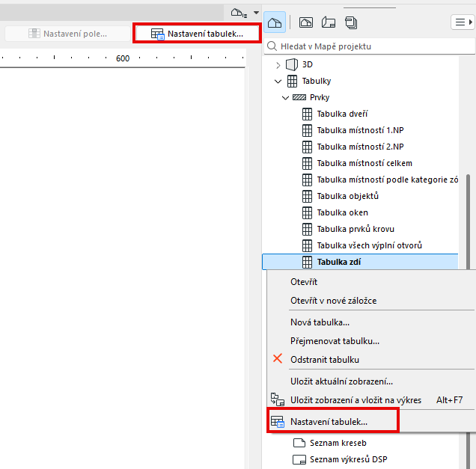Select the Tabulky folder item
The height and width of the screenshot is (469, 476).
(317, 81)
